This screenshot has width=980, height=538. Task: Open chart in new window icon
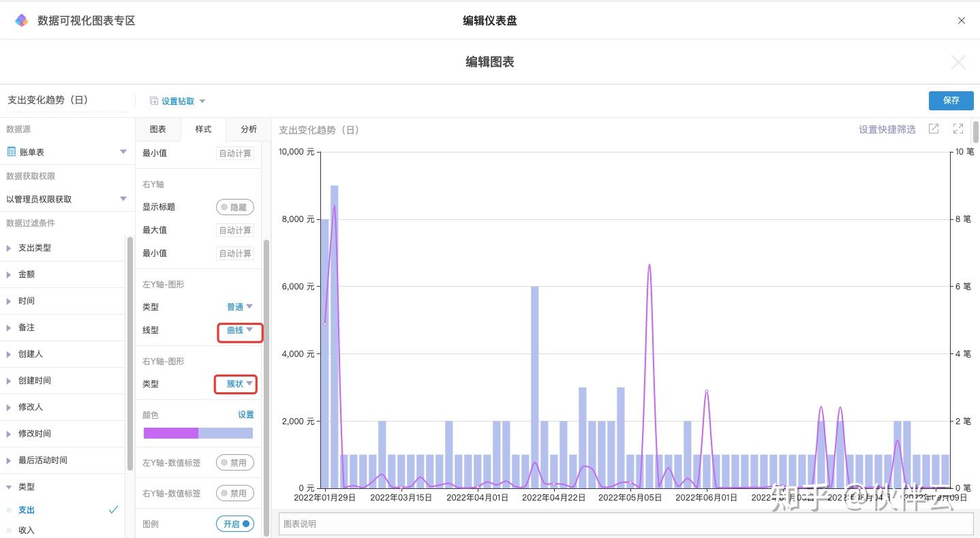[x=934, y=129]
